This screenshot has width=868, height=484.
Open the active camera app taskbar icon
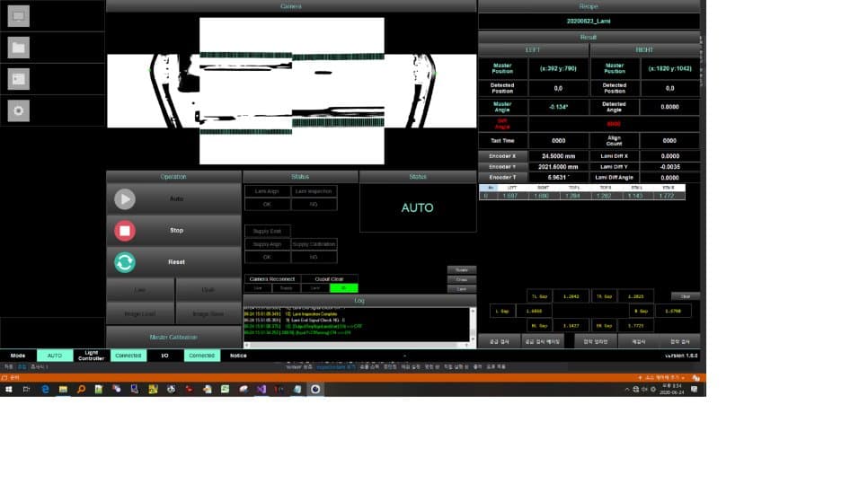[x=315, y=390]
